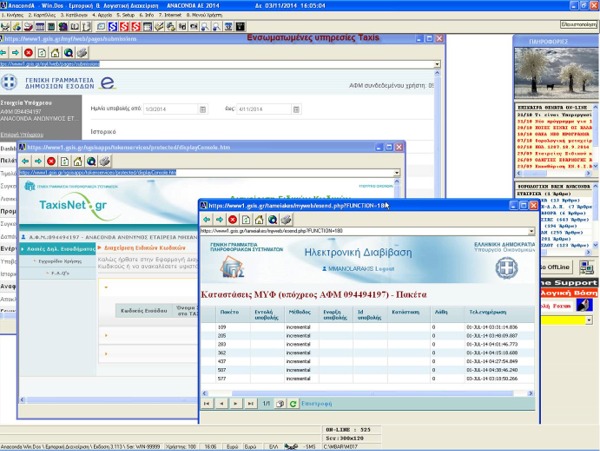Click the blue S icon in main toolbar
The width and height of the screenshot is (600, 451).
tap(112, 26)
